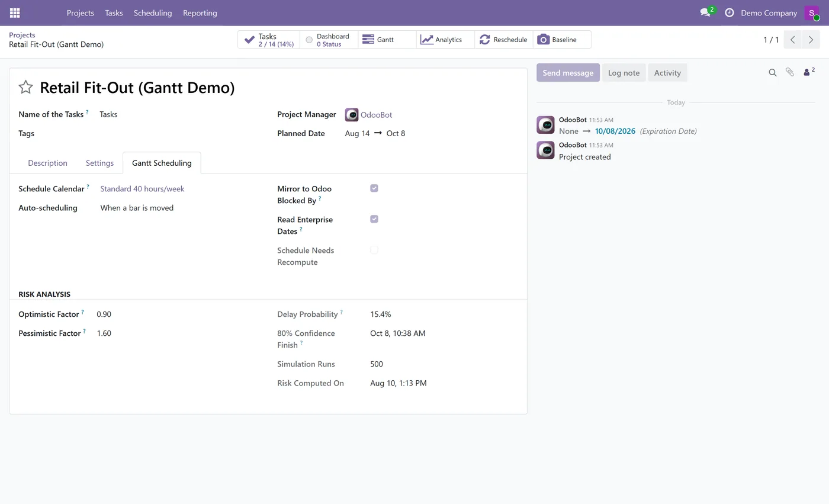Open Tasks stat button
This screenshot has height=504, width=829.
click(269, 40)
